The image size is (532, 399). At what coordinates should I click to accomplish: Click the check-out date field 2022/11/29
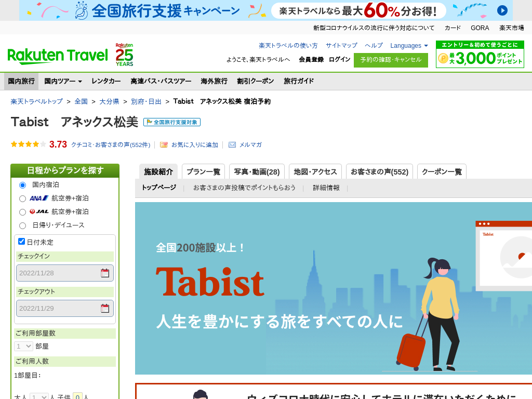(65, 309)
